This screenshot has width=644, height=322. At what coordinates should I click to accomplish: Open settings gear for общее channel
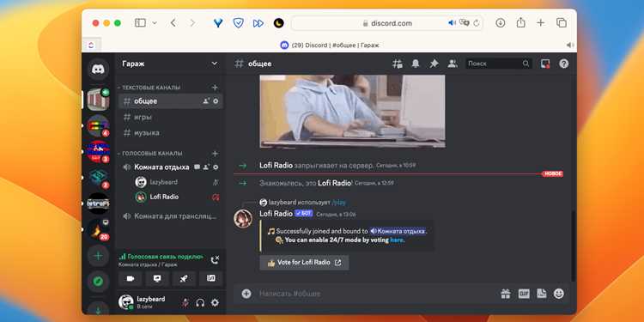coord(216,101)
